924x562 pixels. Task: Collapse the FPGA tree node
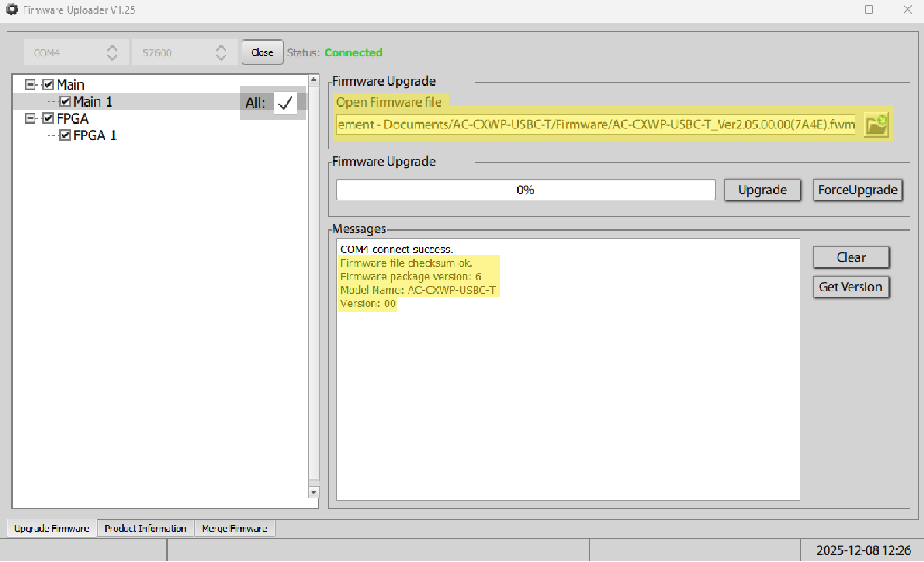[31, 119]
